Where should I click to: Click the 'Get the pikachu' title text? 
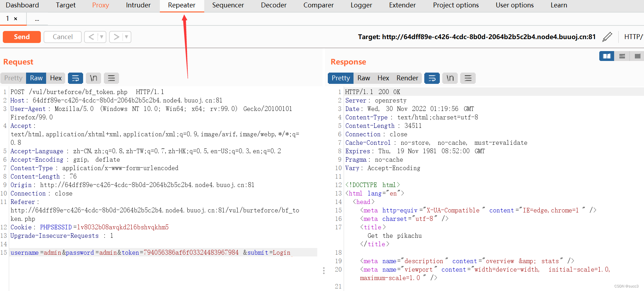[x=394, y=236]
